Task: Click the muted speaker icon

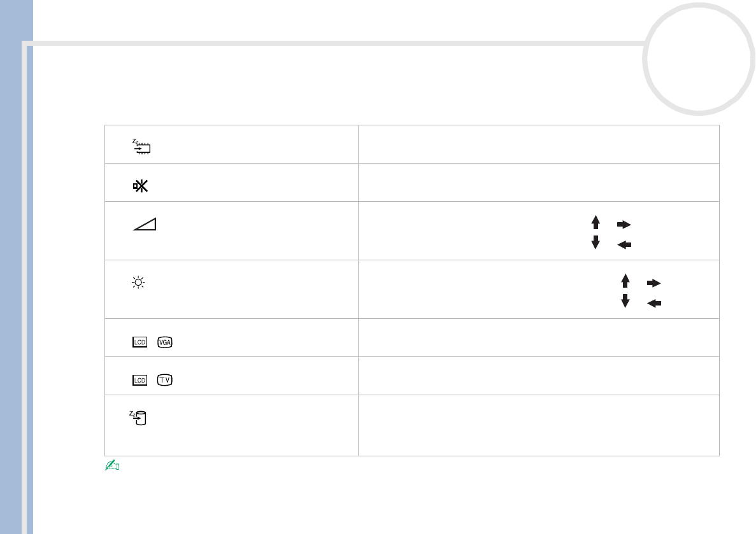Action: pos(141,186)
